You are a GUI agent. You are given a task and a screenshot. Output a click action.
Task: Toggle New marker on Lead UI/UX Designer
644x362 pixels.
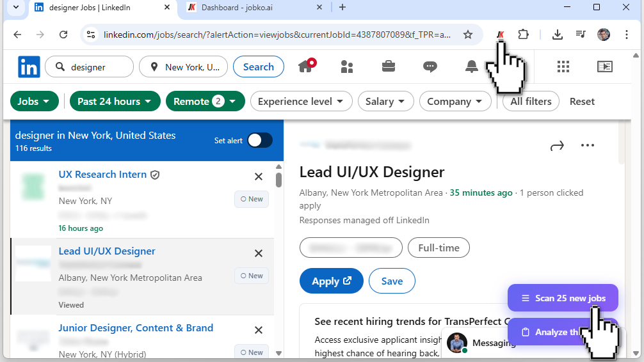[252, 276]
